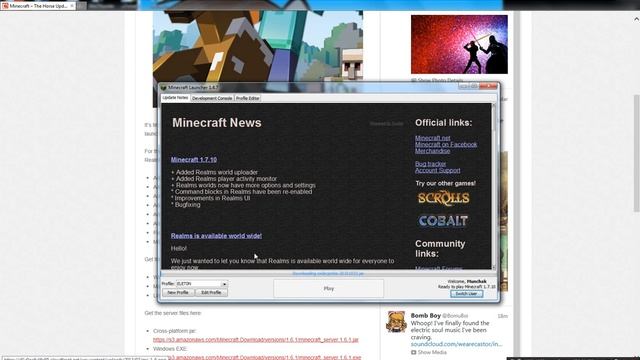Select the Minecraft browser tab
This screenshot has height=360, width=640.
point(38,6)
